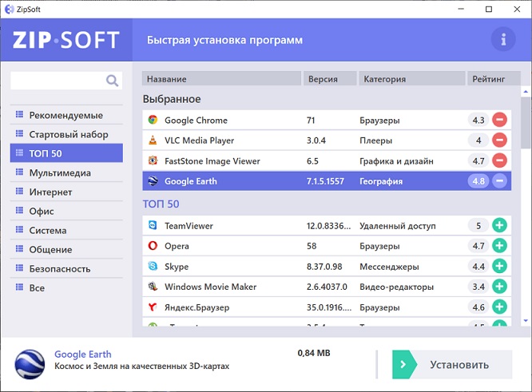Click the search magnifier icon
532x392 pixels.
point(112,81)
